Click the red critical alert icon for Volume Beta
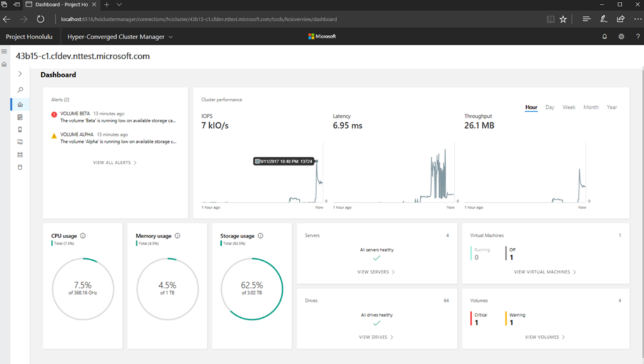 tap(54, 115)
